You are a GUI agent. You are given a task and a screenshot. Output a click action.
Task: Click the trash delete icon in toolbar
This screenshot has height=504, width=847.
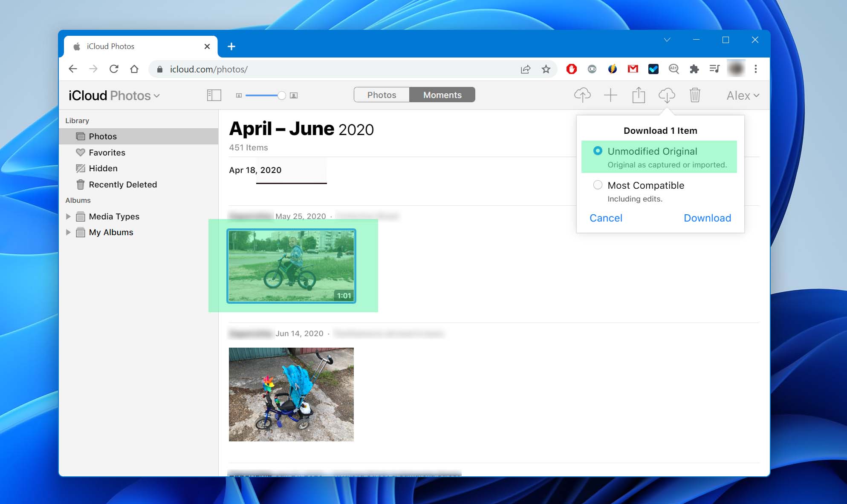point(695,95)
